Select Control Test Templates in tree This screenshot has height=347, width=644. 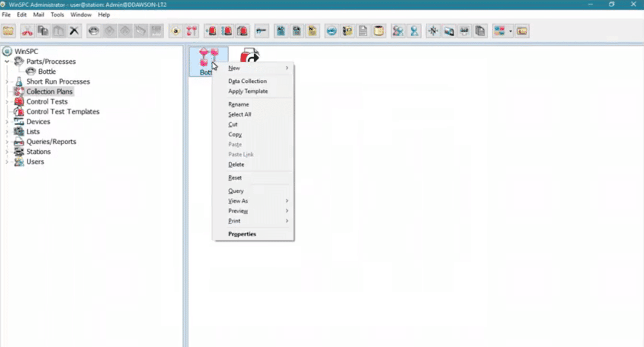coord(63,111)
